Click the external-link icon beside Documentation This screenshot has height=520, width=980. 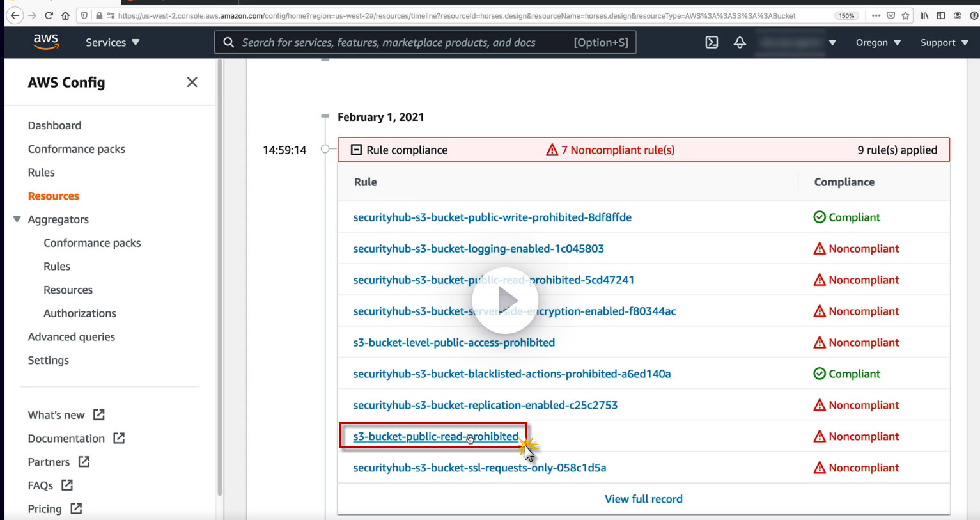click(119, 438)
